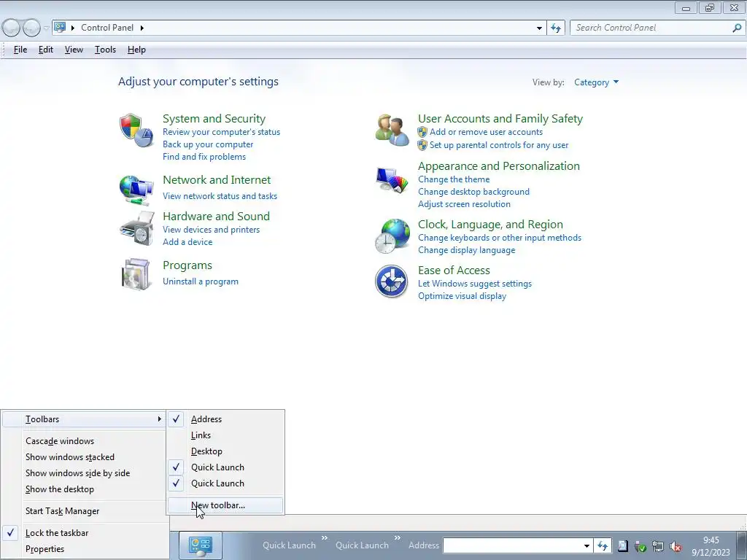Expand the Quick Launch chevron next to Address label
The width and height of the screenshot is (747, 560).
pyautogui.click(x=398, y=538)
